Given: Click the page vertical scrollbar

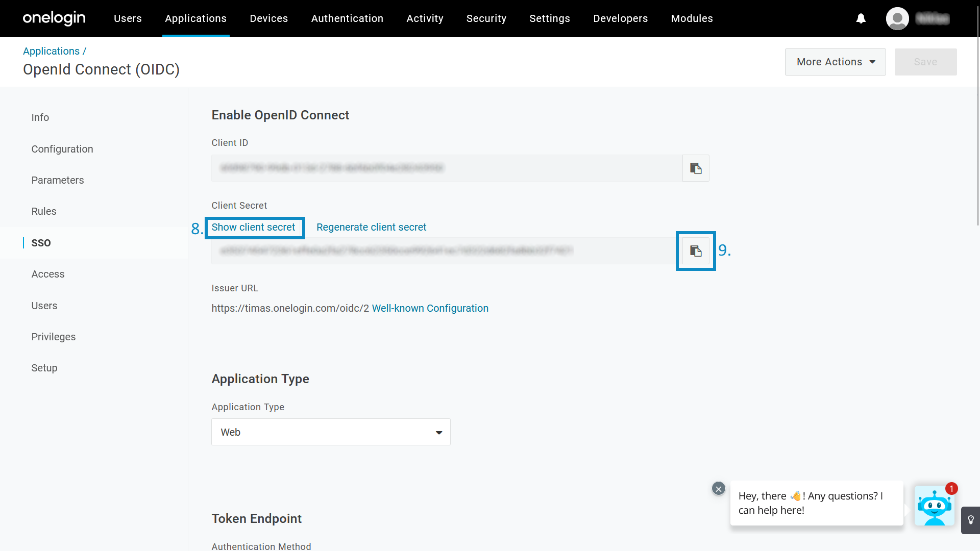Looking at the screenshot, I should point(978,115).
